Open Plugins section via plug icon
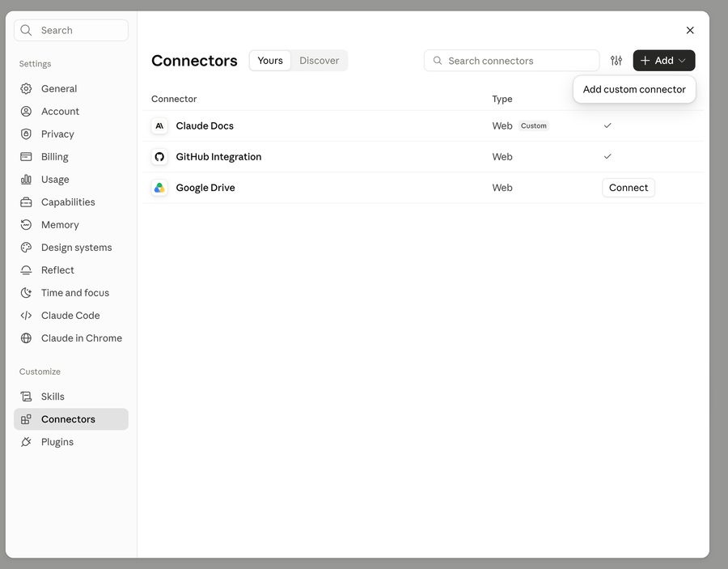Screen dimensions: 728x569 (26, 442)
